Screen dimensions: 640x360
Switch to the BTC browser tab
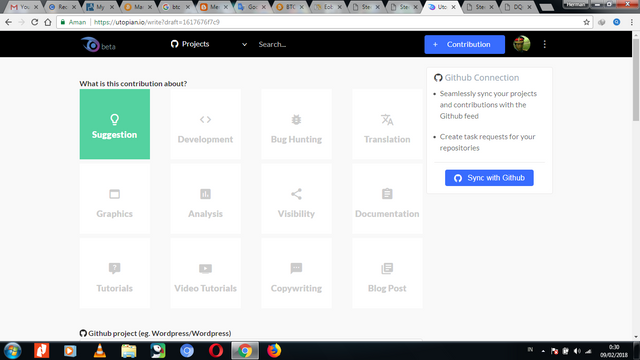[x=290, y=7]
